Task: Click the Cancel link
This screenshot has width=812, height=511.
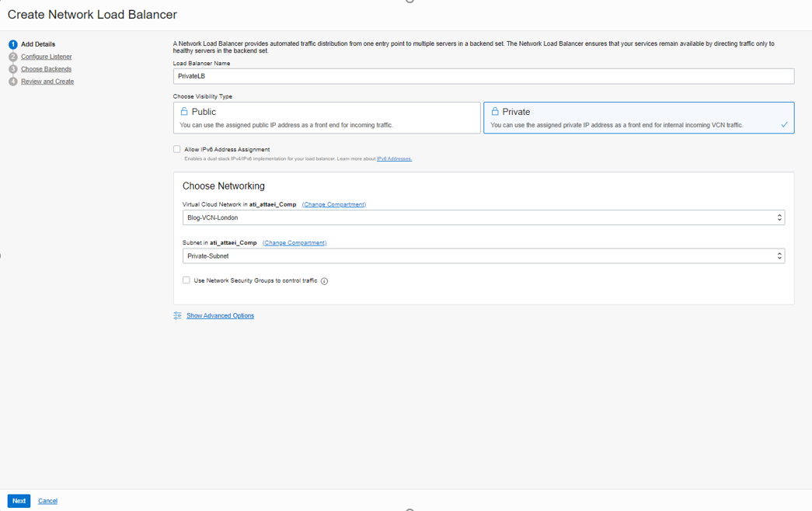Action: 47,501
